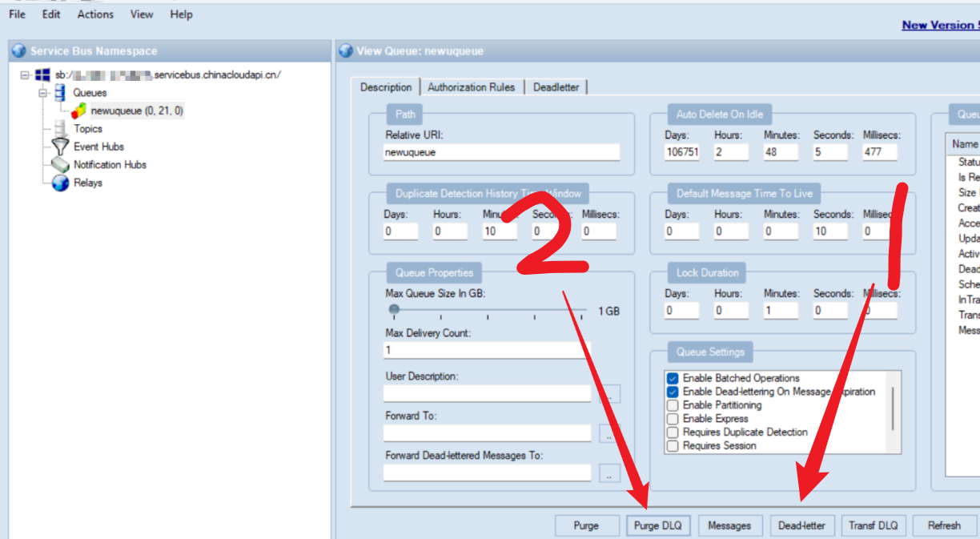980x539 pixels.
Task: Disable Enable Batched Operations checkbox
Action: (673, 378)
